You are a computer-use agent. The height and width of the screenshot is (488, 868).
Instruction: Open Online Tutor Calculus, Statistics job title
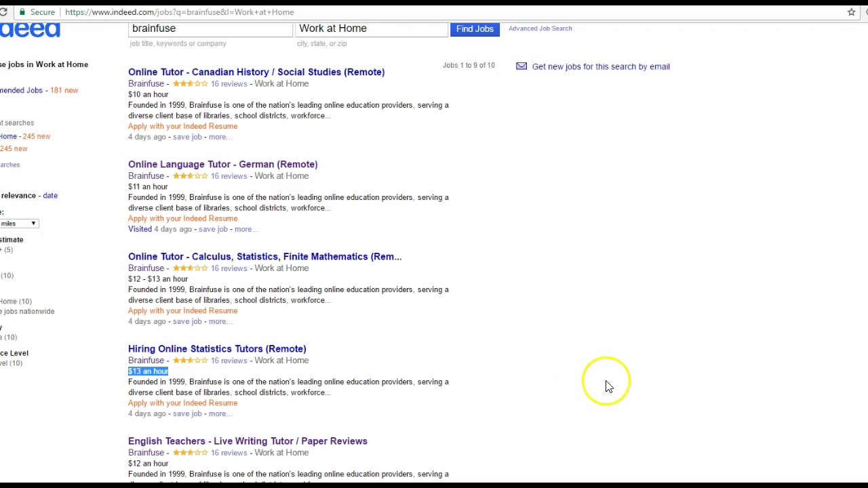[265, 256]
